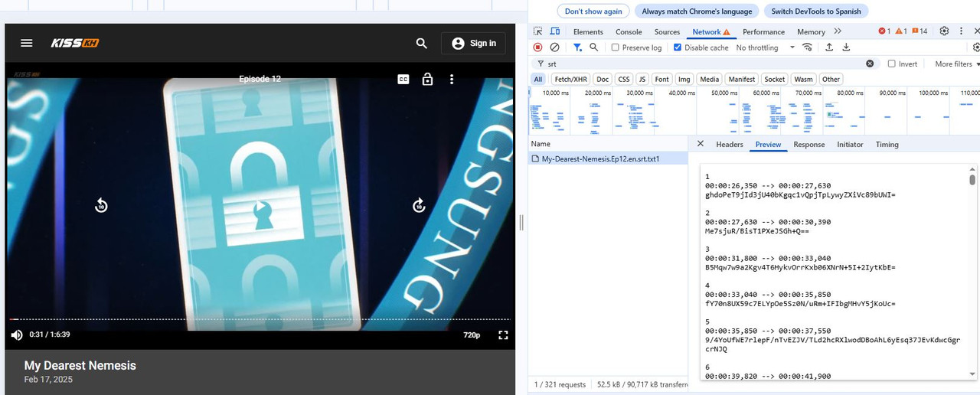
Task: Open network search magnifier
Action: [x=594, y=47]
